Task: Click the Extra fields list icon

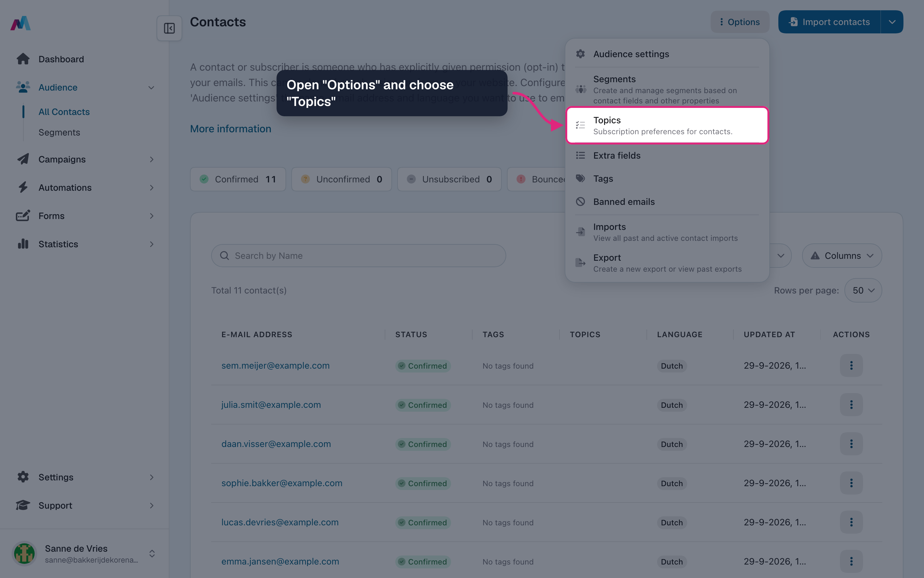Action: 580,155
